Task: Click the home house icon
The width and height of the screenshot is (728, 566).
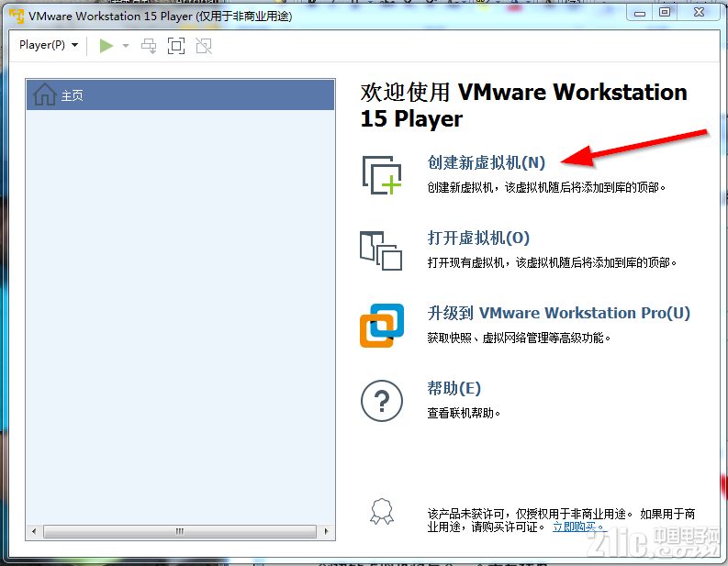Action: click(45, 94)
